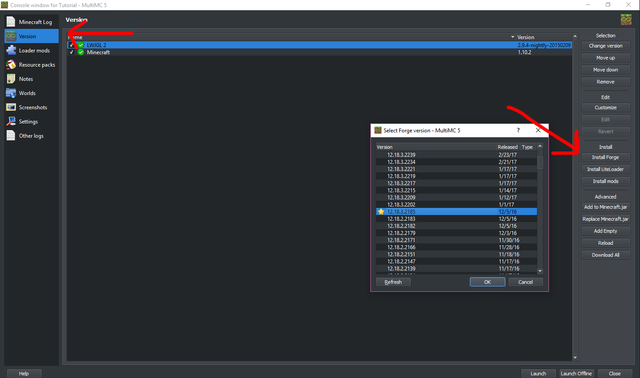Click the Install Forge button
This screenshot has height=378, width=640.
coord(605,157)
